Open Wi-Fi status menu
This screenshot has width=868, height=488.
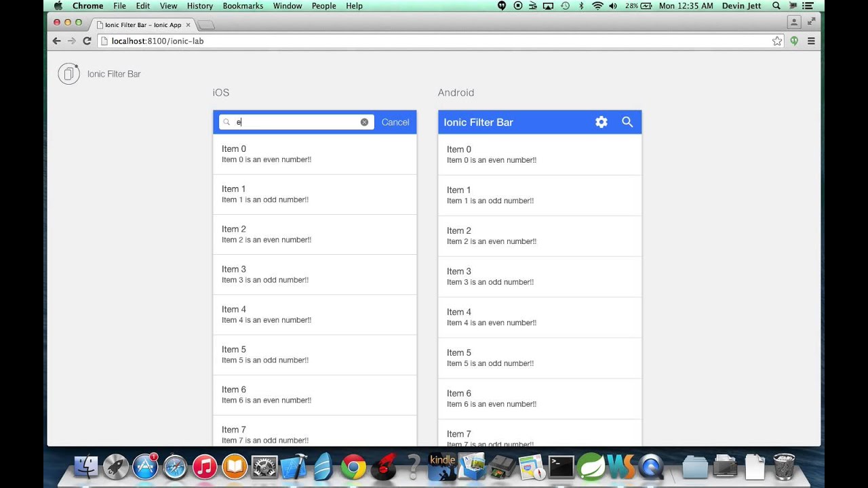pos(597,5)
